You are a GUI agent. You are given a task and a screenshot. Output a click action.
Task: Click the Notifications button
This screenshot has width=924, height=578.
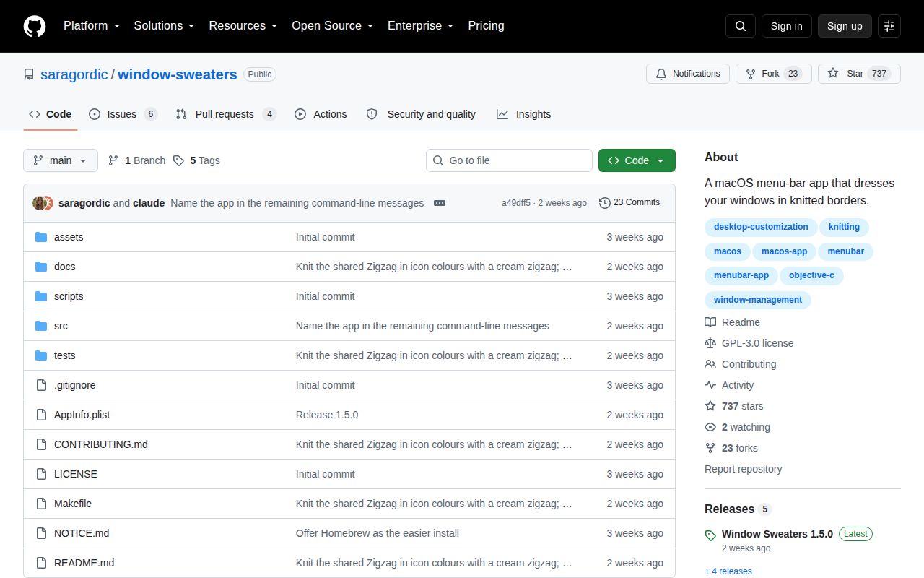click(x=688, y=74)
